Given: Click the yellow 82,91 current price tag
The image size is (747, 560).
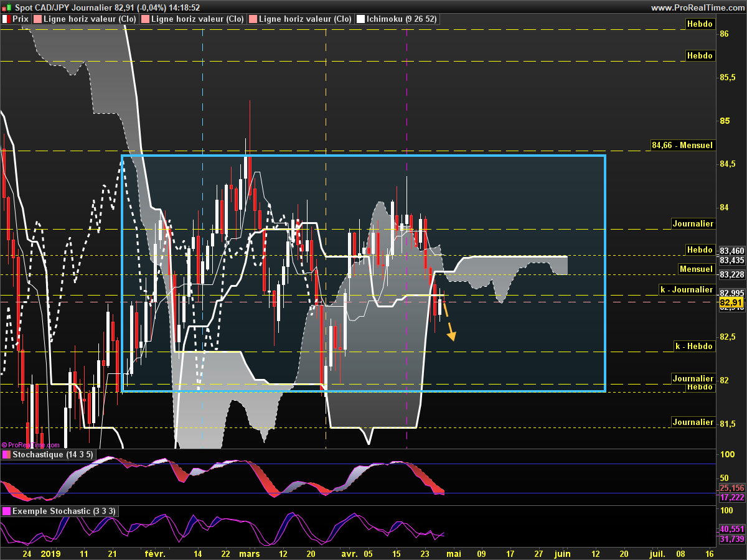Looking at the screenshot, I should click(731, 303).
